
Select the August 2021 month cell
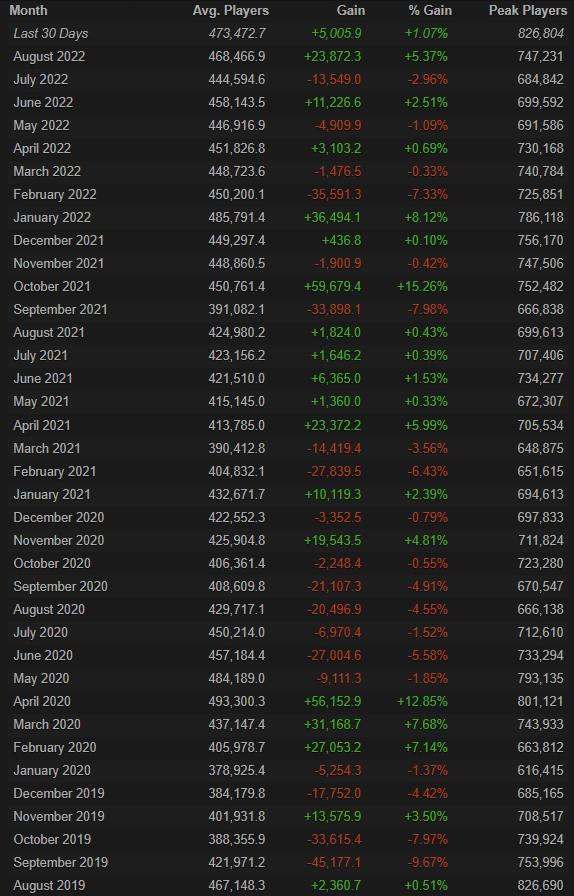tap(49, 333)
